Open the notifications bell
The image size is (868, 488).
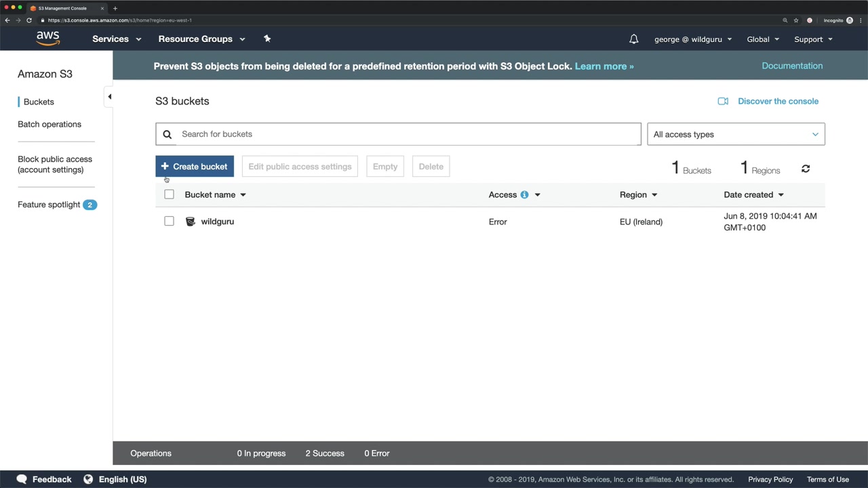[633, 39]
